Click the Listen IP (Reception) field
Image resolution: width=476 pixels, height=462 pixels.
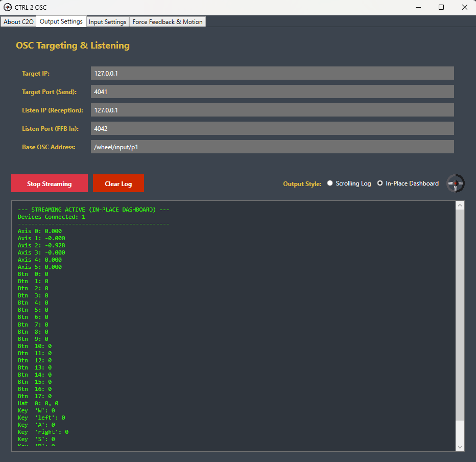pyautogui.click(x=272, y=110)
